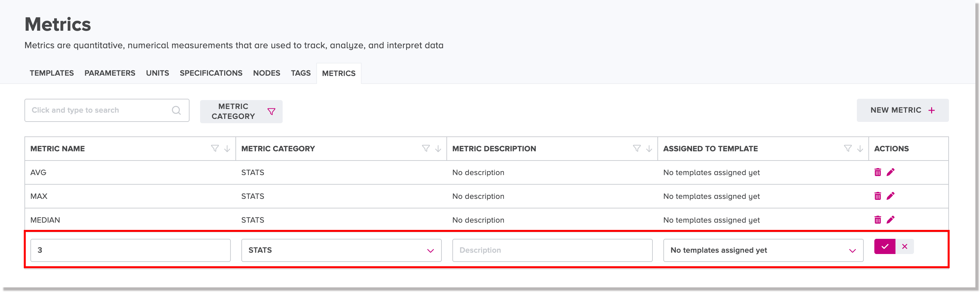
Task: Click the METRIC DESCRIPTION column header label
Action: tap(494, 148)
